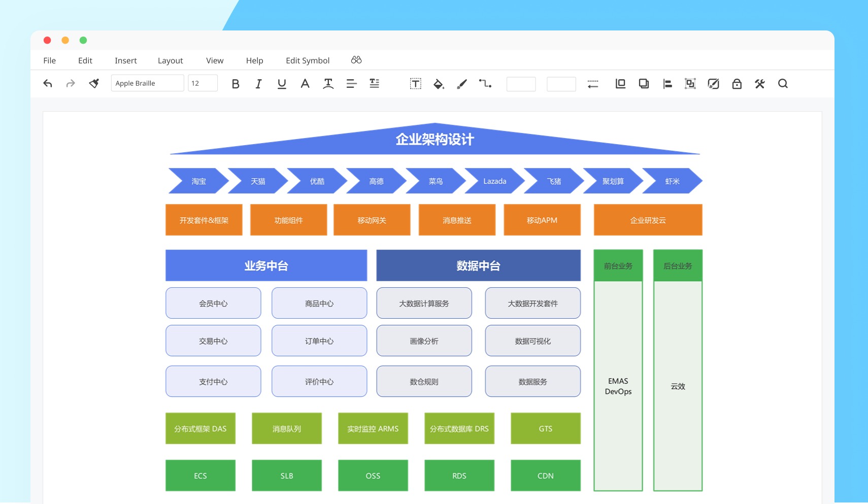
Task: Open the Tools wrench icon
Action: (x=760, y=84)
